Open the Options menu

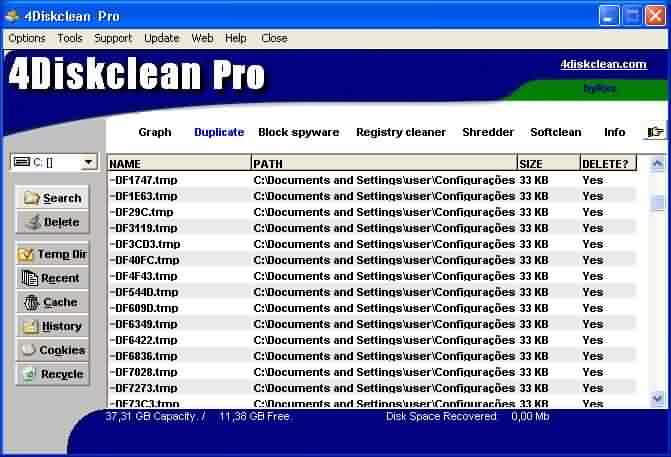click(27, 38)
